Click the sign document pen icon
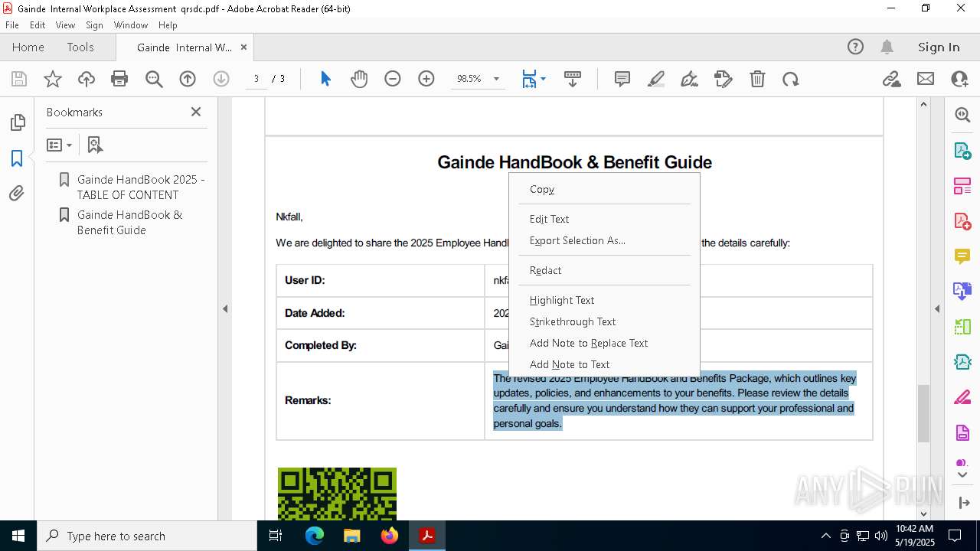 click(x=690, y=79)
